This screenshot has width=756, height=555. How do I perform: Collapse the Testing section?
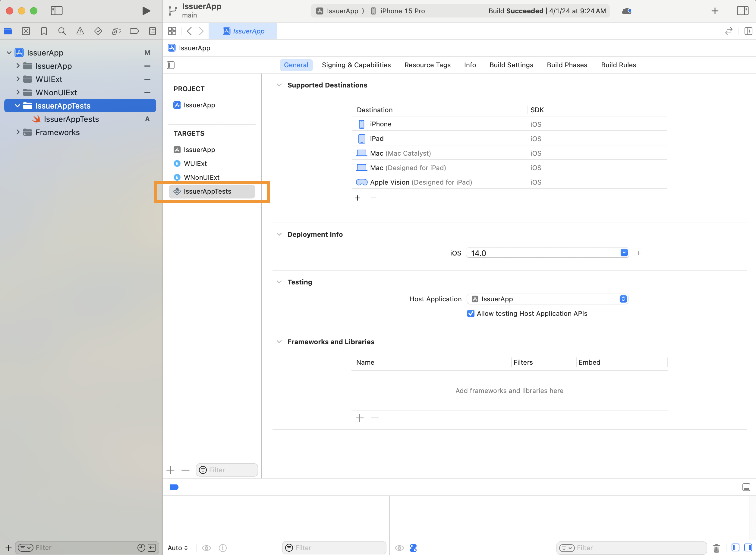pyautogui.click(x=279, y=282)
